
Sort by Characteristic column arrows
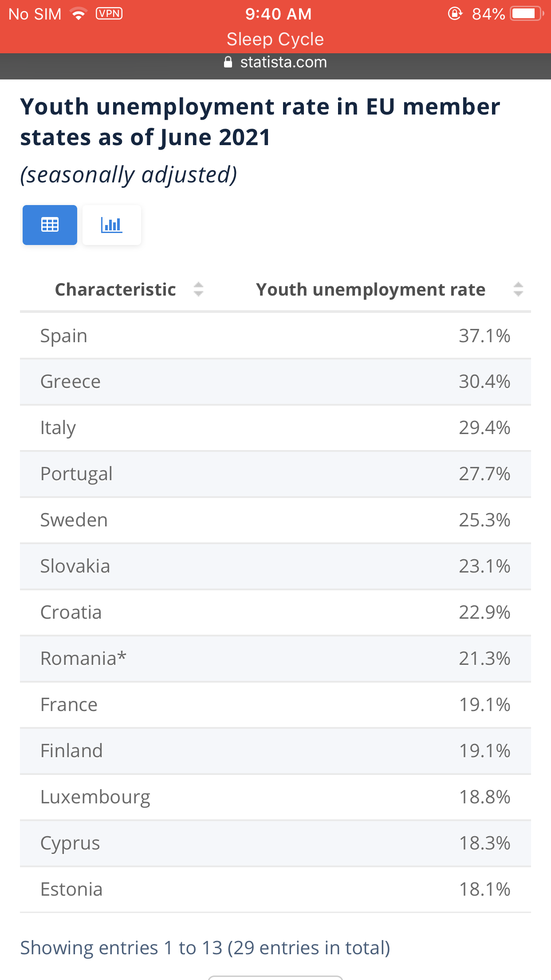[198, 289]
